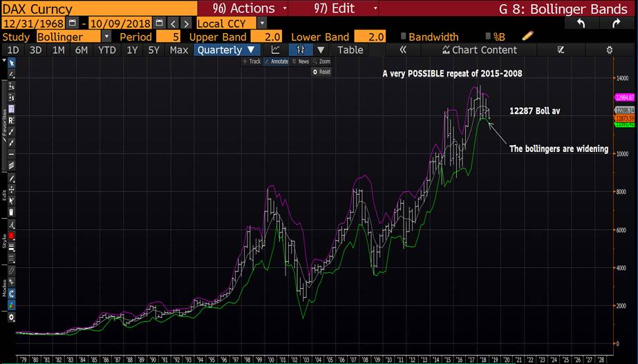Click the redo arrow button

click(616, 23)
